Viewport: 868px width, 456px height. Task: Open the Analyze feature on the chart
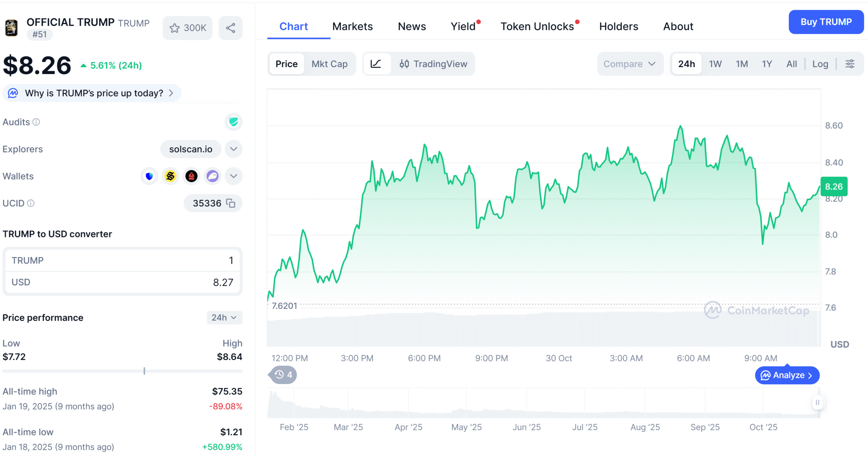point(787,375)
